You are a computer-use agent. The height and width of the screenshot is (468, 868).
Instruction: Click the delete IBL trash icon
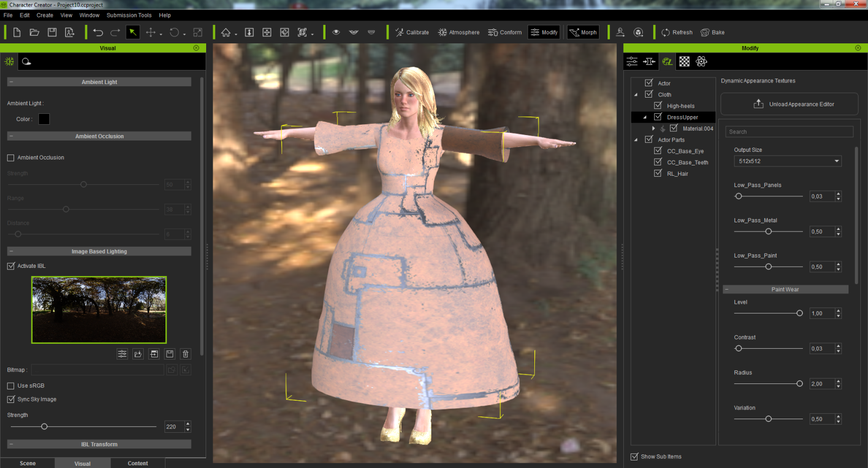click(x=186, y=354)
